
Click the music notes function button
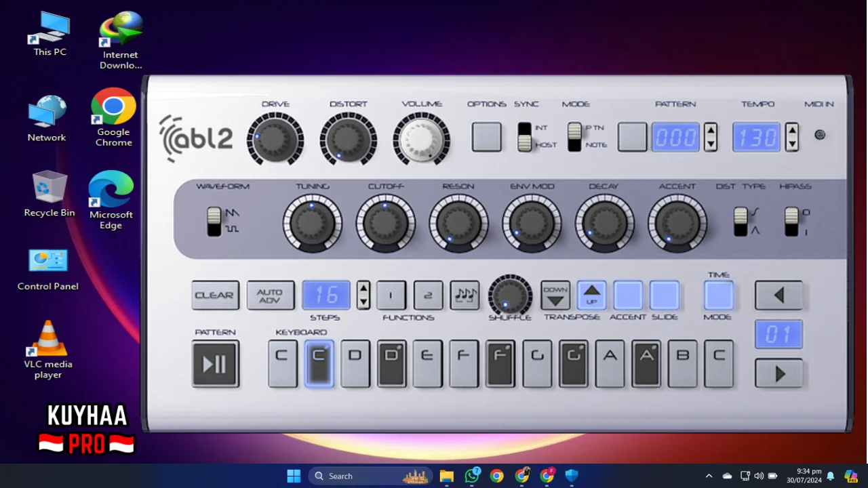coord(465,296)
